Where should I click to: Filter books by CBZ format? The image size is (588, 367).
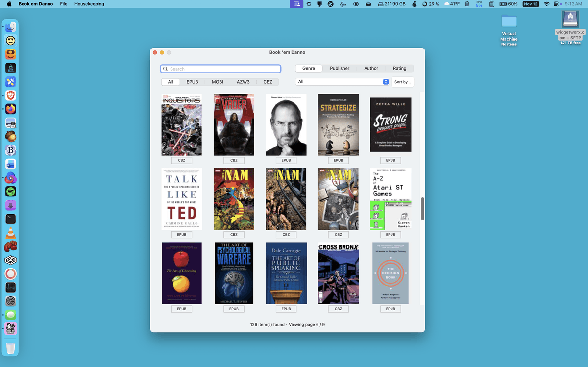268,82
